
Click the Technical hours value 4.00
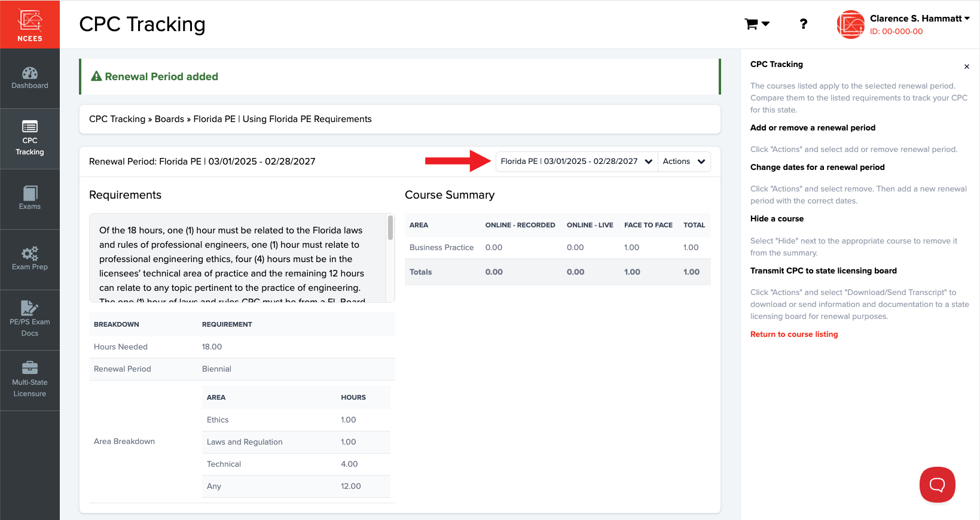tap(349, 464)
